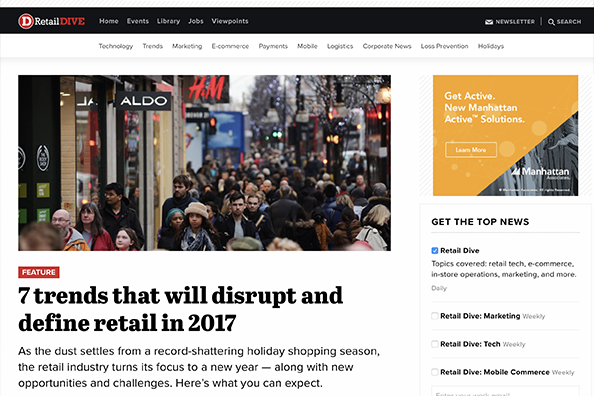Screen dimensions: 594x396
Task: Click the 'GET THE TOP NEWS' heading
Action: click(480, 222)
